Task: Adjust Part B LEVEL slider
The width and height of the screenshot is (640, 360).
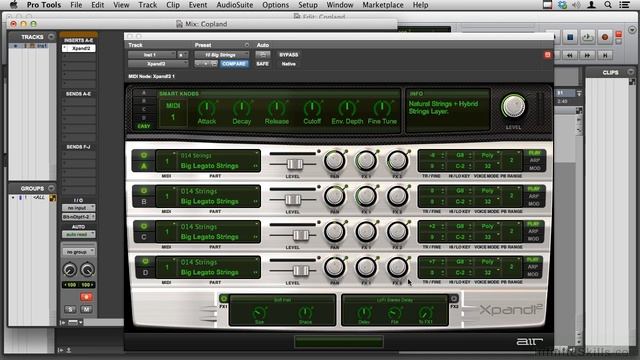Action: [x=293, y=200]
